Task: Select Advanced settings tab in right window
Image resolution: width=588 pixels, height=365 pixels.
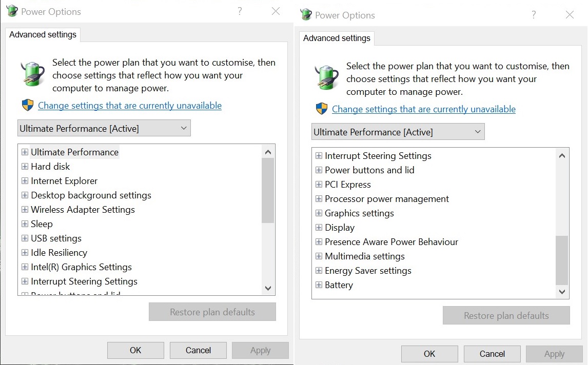Action: (337, 38)
